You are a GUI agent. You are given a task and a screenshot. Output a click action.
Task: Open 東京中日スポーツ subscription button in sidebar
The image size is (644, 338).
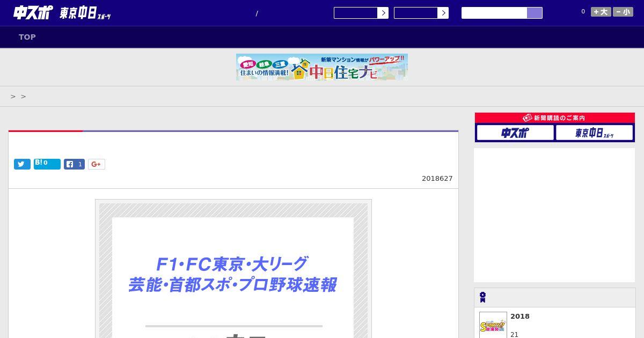[594, 133]
